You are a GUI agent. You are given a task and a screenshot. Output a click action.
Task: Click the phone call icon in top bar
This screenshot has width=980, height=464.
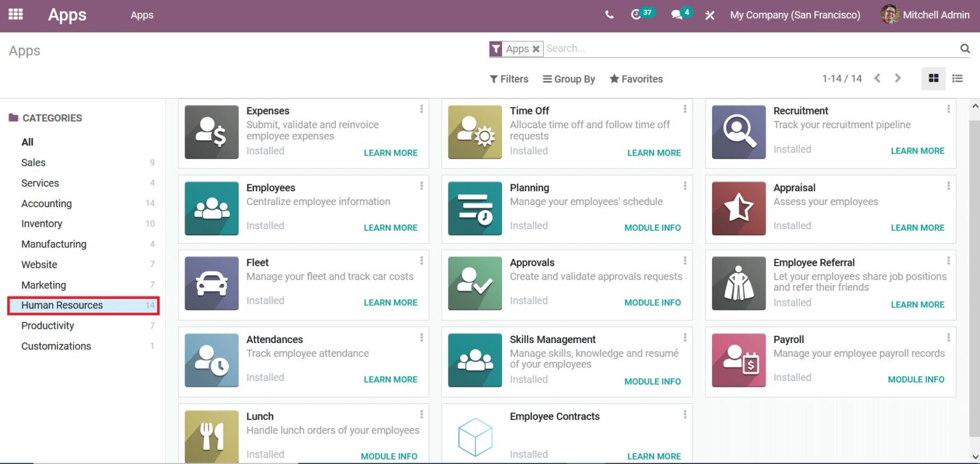609,15
